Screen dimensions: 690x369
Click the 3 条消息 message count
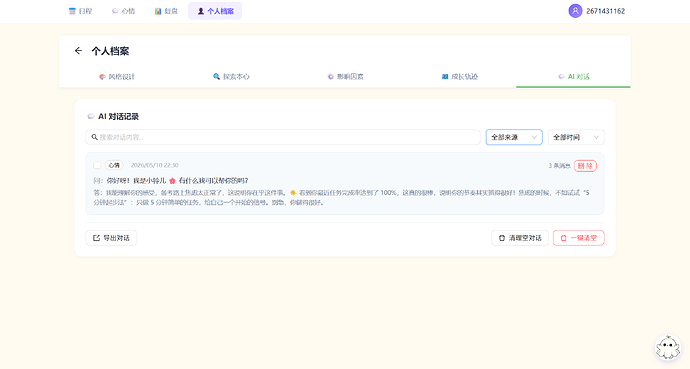(x=559, y=166)
